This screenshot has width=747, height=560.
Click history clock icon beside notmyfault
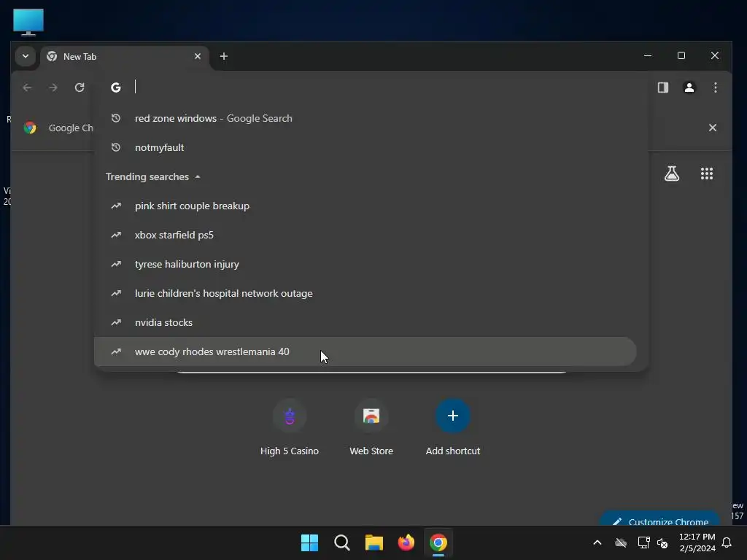116,147
